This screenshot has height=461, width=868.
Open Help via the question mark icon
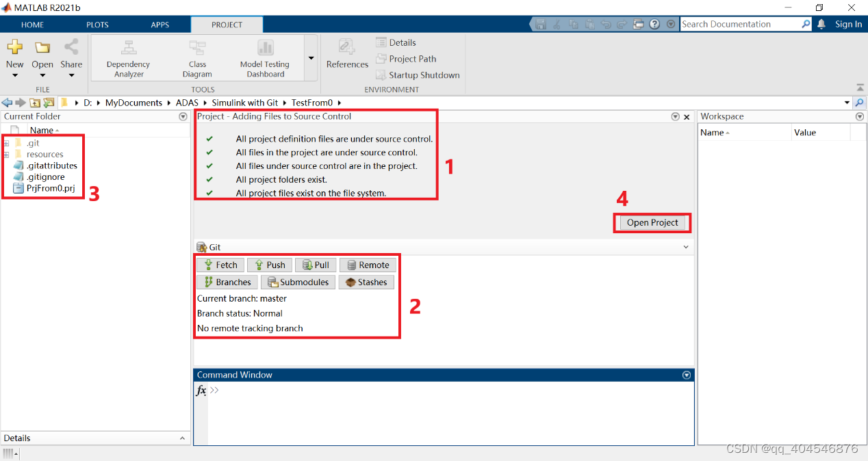point(654,24)
